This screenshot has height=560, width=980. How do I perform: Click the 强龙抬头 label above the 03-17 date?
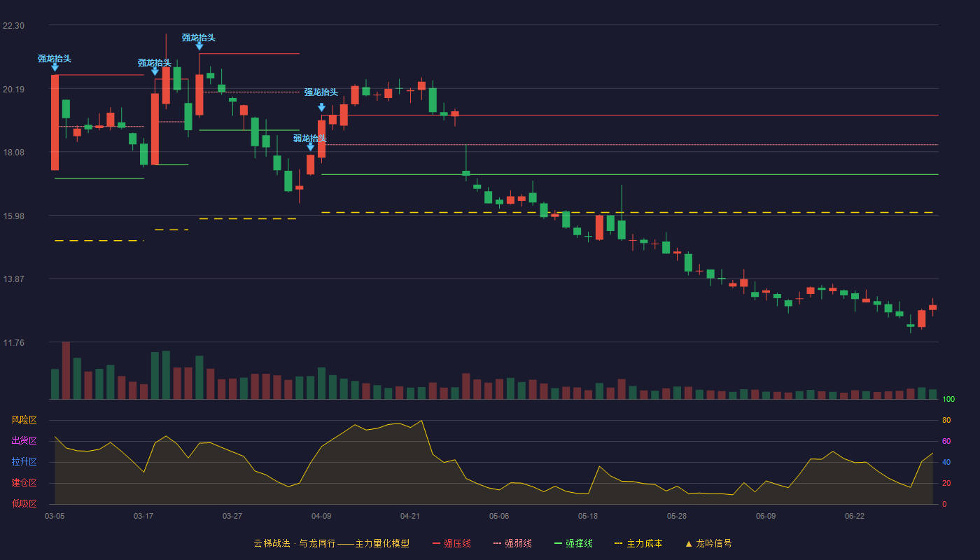click(155, 63)
